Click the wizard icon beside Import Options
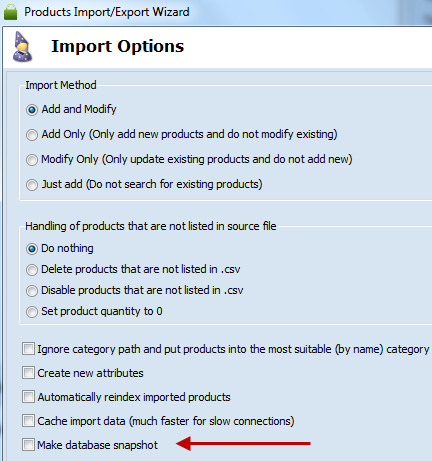The width and height of the screenshot is (432, 461). pos(22,47)
